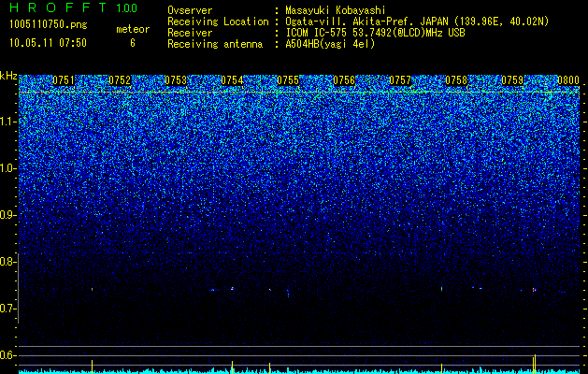Click the Receiver label
588x374 pixels.
[190, 33]
